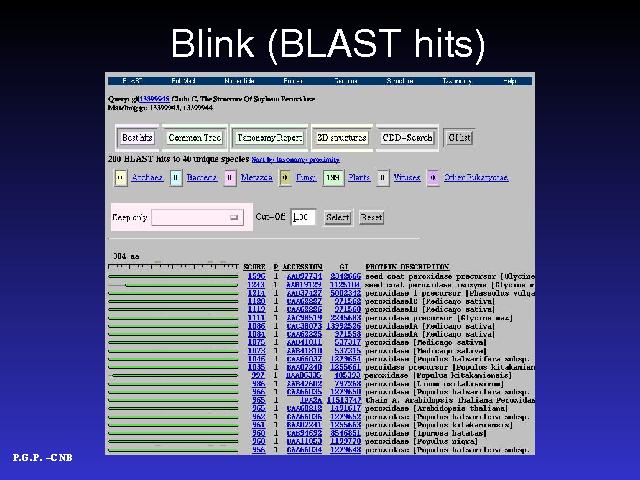
Task: Click the query gi 13399945 link
Action: point(152,100)
